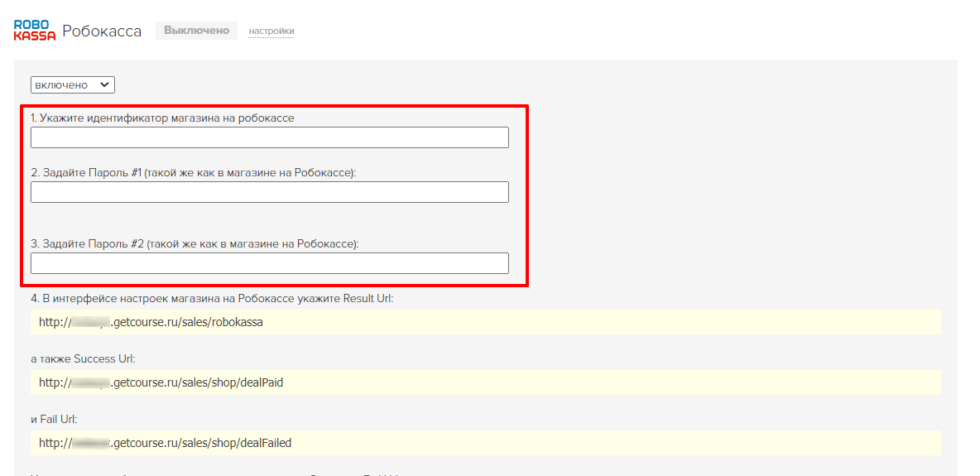Expand the включено dropdown
This screenshot has height=476, width=980.
click(x=73, y=84)
